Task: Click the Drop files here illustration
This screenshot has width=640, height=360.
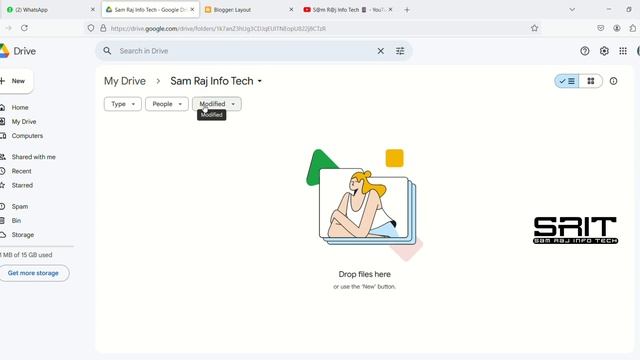Action: (x=364, y=205)
